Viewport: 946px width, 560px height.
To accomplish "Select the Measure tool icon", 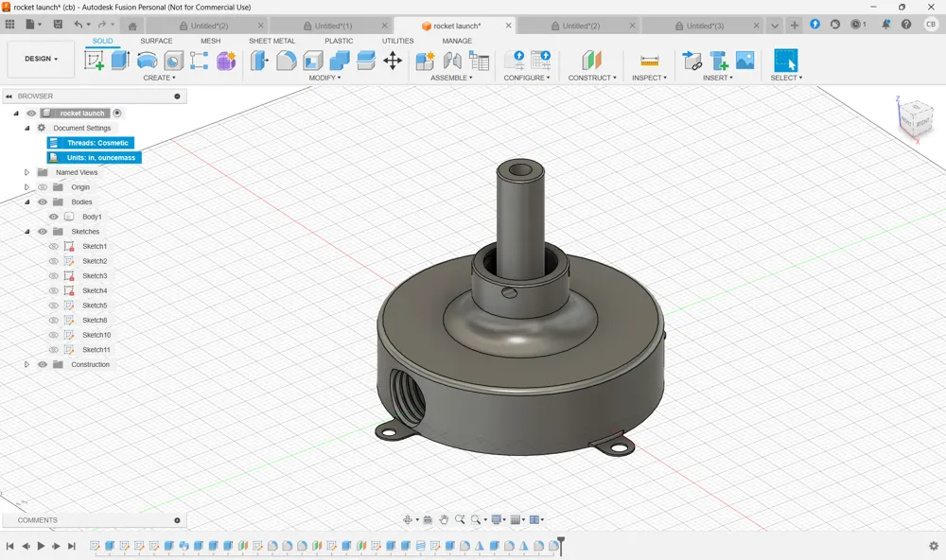I will coord(650,61).
